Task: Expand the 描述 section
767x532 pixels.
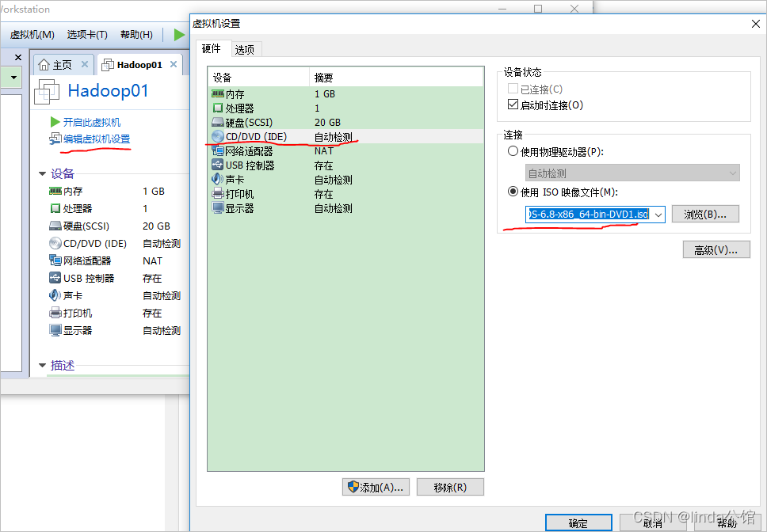Action: (x=42, y=365)
